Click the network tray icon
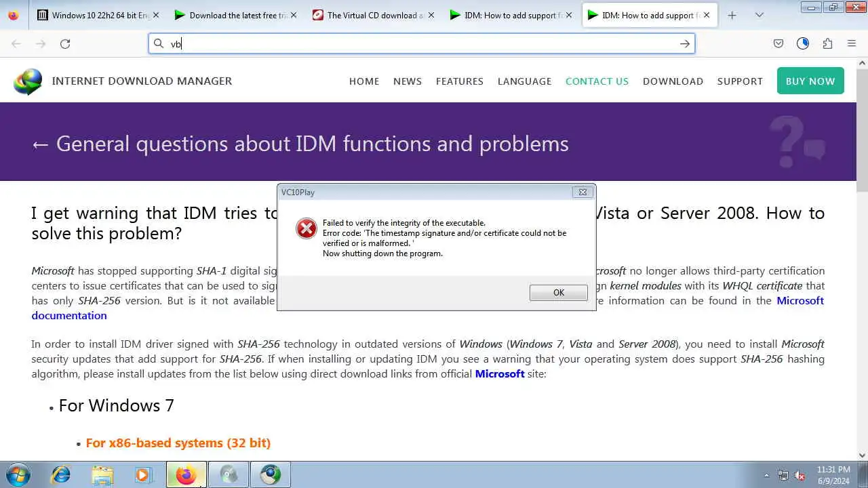The width and height of the screenshot is (868, 488). pyautogui.click(x=783, y=475)
